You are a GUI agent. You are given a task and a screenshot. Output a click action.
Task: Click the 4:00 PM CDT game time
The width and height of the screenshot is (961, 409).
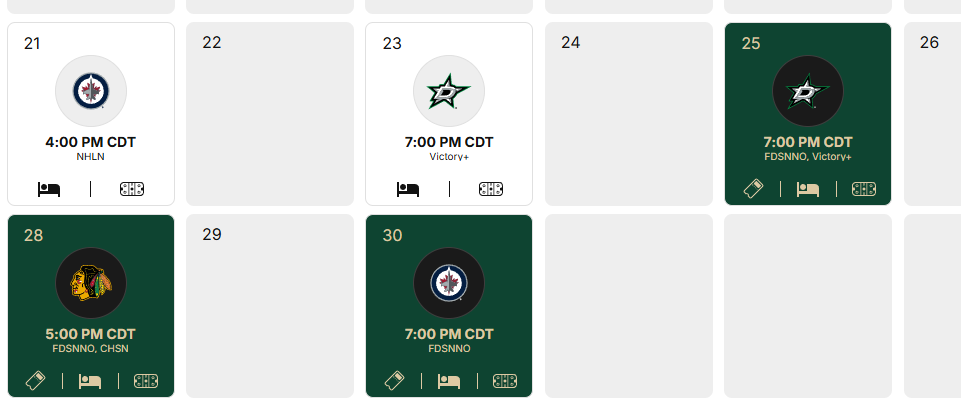click(91, 142)
